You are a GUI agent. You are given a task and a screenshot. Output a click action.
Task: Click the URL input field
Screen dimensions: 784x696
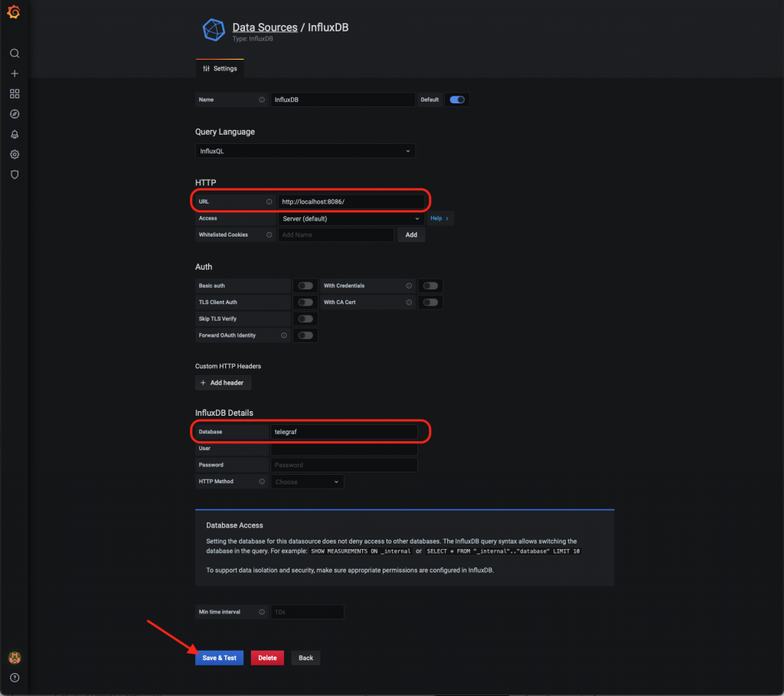[351, 201]
